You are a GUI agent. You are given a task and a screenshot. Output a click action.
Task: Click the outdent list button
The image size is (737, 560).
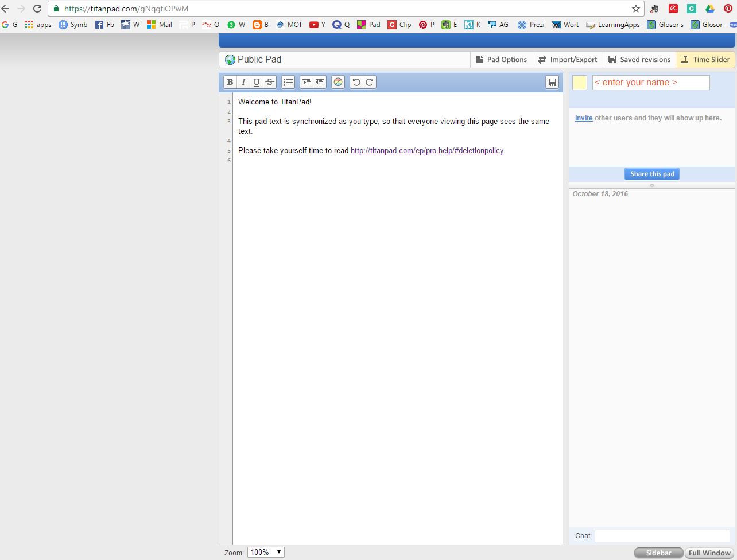tap(320, 82)
